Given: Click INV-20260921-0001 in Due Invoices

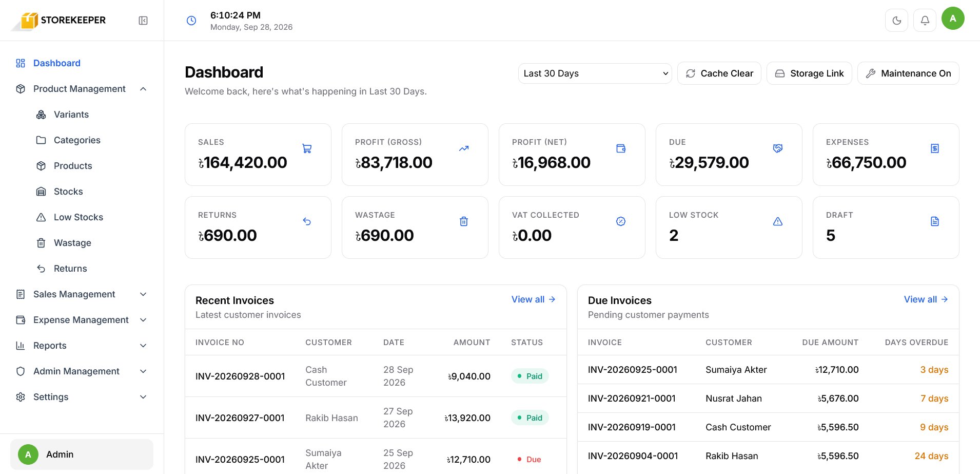Looking at the screenshot, I should (632, 399).
